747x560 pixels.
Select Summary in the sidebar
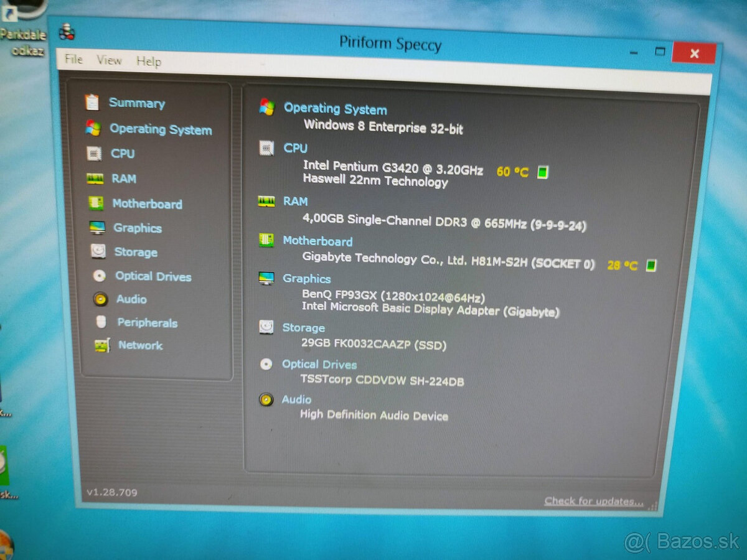point(137,103)
